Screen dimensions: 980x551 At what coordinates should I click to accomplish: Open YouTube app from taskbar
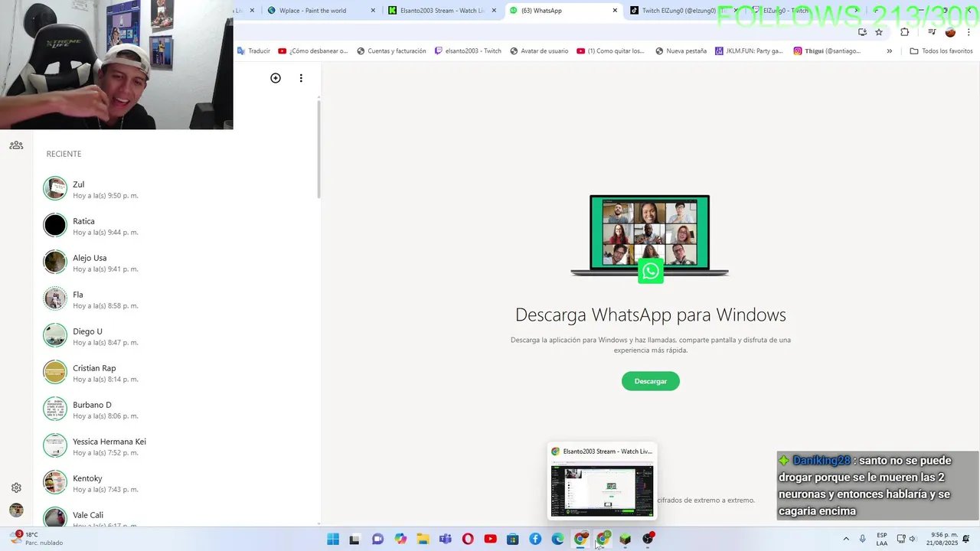tap(490, 540)
